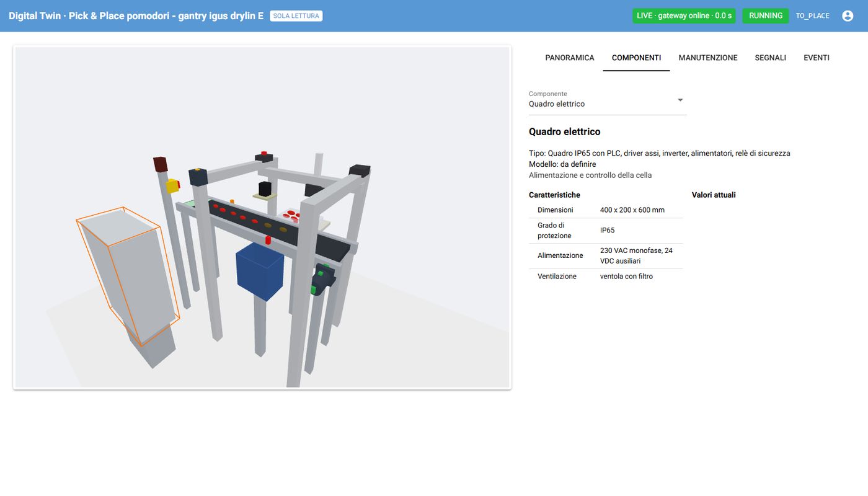The height and width of the screenshot is (496, 868).
Task: Click the "400 x 200 x 600 mm" value
Action: tap(632, 210)
